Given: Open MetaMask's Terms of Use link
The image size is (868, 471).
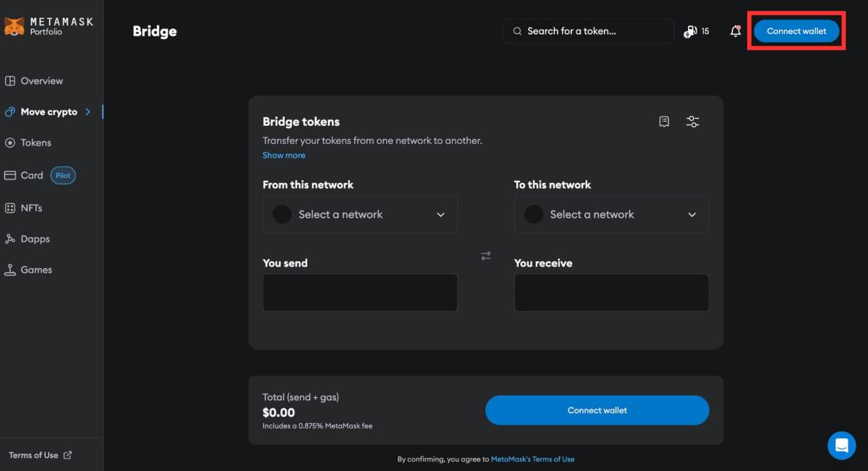Looking at the screenshot, I should [533, 459].
